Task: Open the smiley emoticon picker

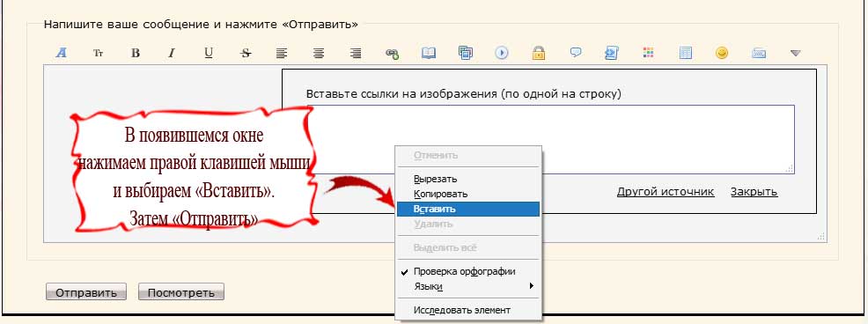Action: pos(721,53)
